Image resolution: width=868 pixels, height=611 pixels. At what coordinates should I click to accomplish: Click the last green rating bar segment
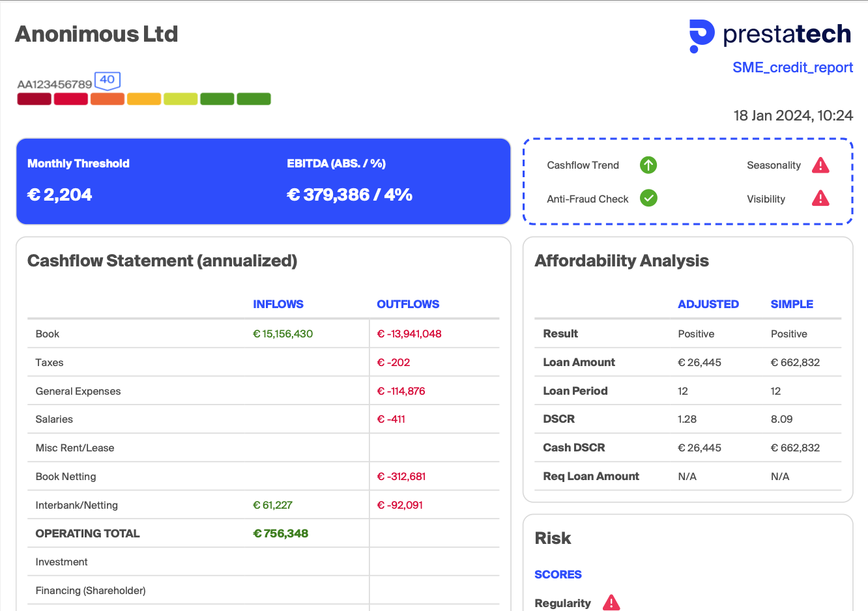pos(253,99)
